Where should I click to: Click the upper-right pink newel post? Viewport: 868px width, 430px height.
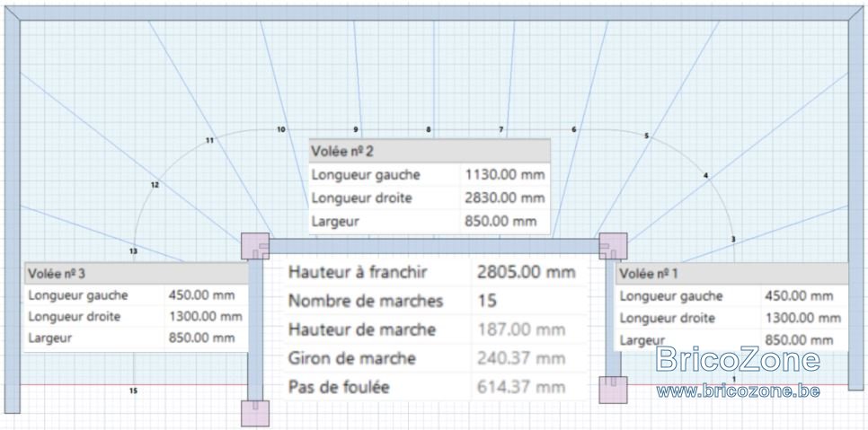pyautogui.click(x=614, y=246)
